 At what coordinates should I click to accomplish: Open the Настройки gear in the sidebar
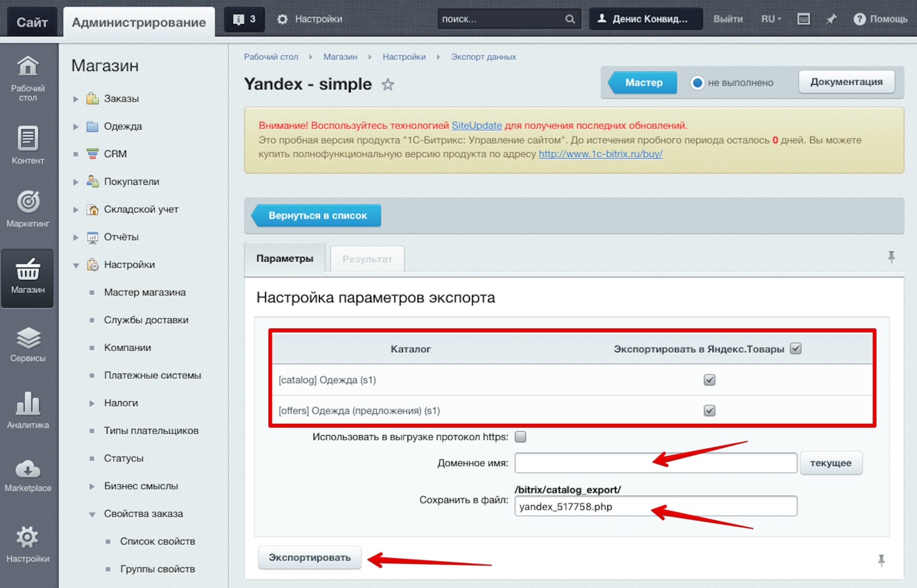point(28,544)
